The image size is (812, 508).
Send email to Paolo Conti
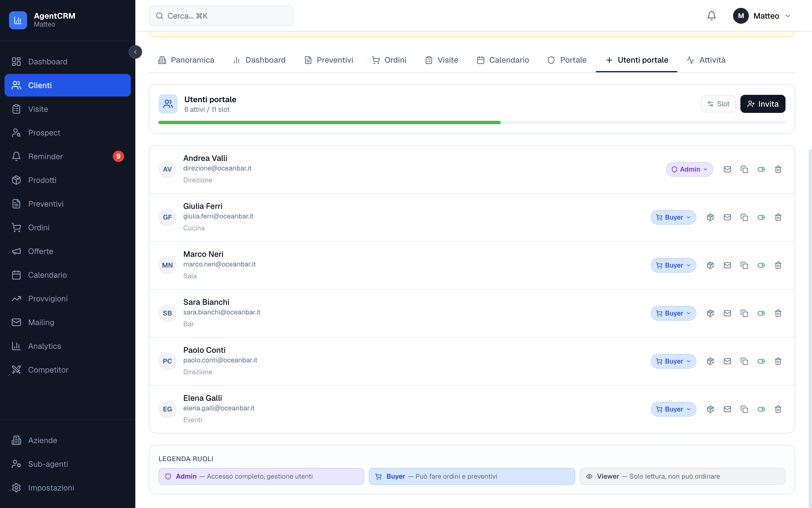727,361
